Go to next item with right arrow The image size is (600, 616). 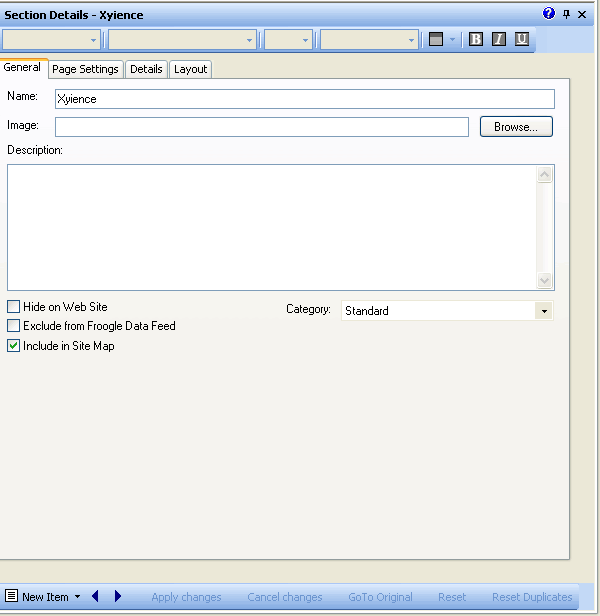pyautogui.click(x=118, y=596)
